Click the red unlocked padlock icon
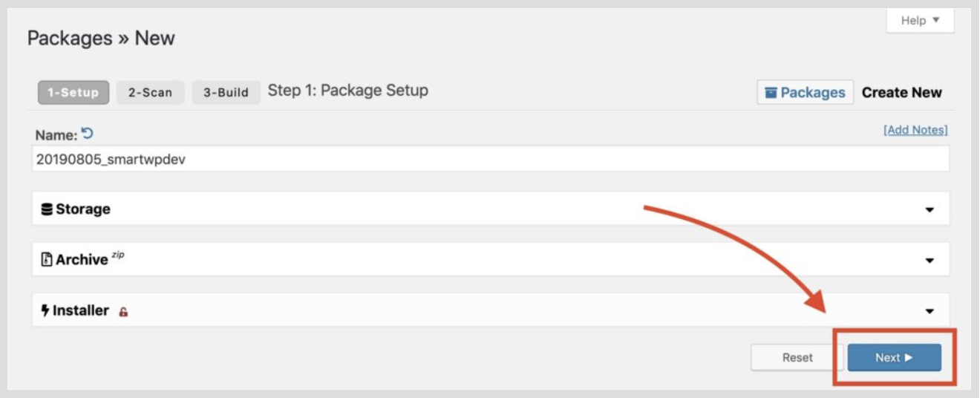 [123, 312]
